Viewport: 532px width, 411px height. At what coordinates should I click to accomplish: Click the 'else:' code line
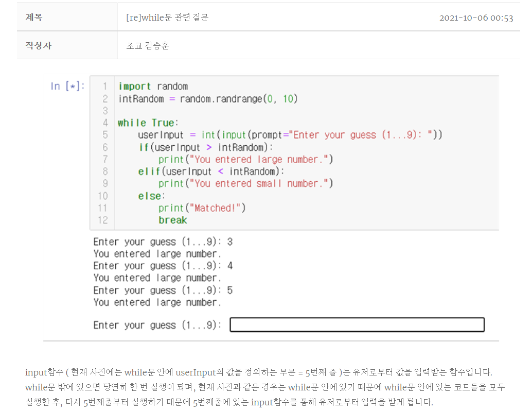pyautogui.click(x=151, y=196)
